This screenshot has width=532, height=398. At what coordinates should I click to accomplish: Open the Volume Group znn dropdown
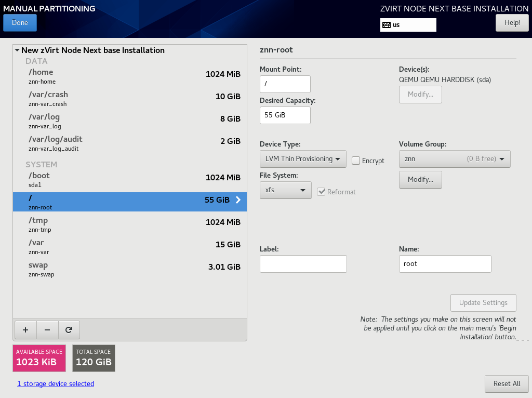[455, 159]
